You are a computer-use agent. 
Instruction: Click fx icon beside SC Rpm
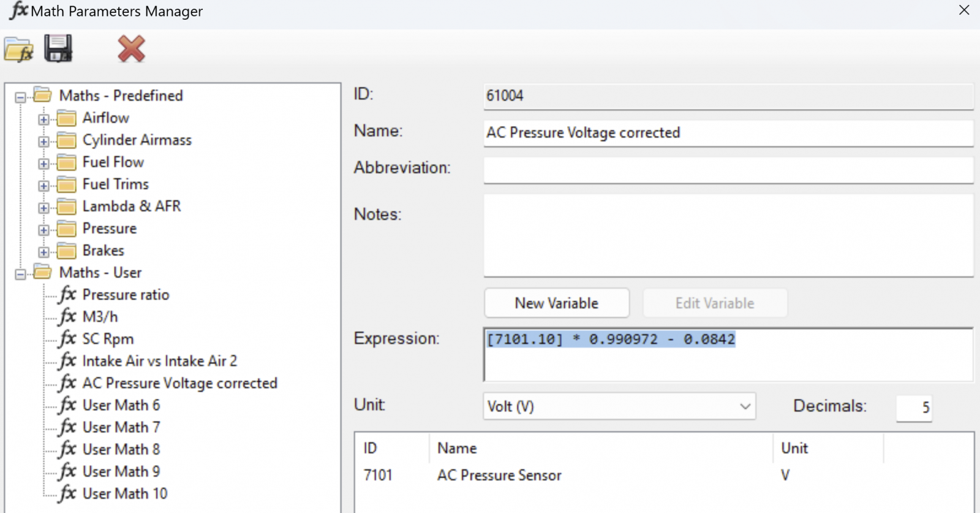[67, 339]
